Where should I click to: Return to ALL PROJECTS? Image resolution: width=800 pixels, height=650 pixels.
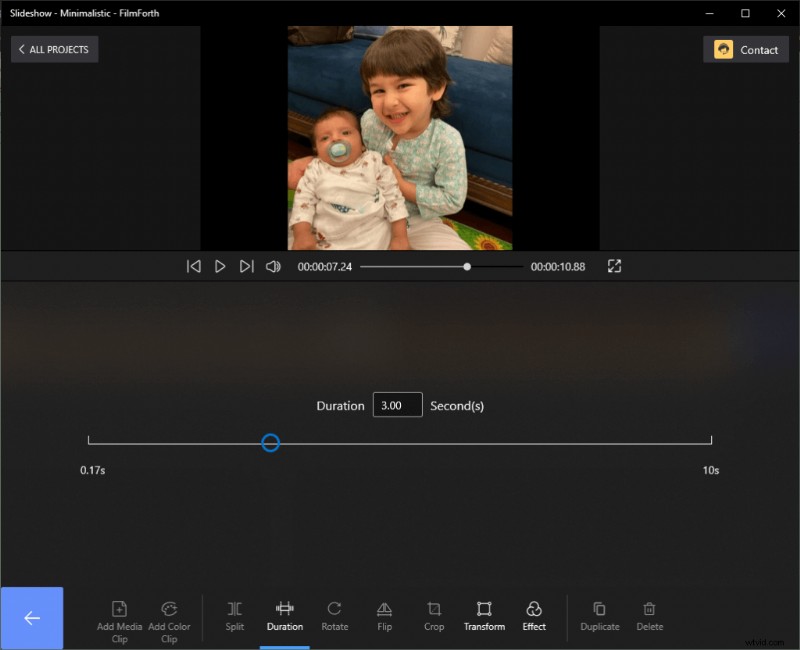[54, 49]
